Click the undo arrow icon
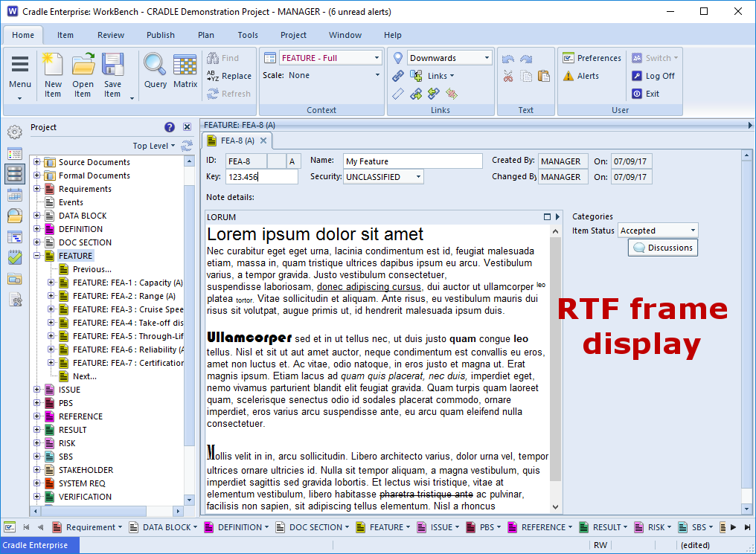Viewport: 756px width, 554px height. point(507,59)
